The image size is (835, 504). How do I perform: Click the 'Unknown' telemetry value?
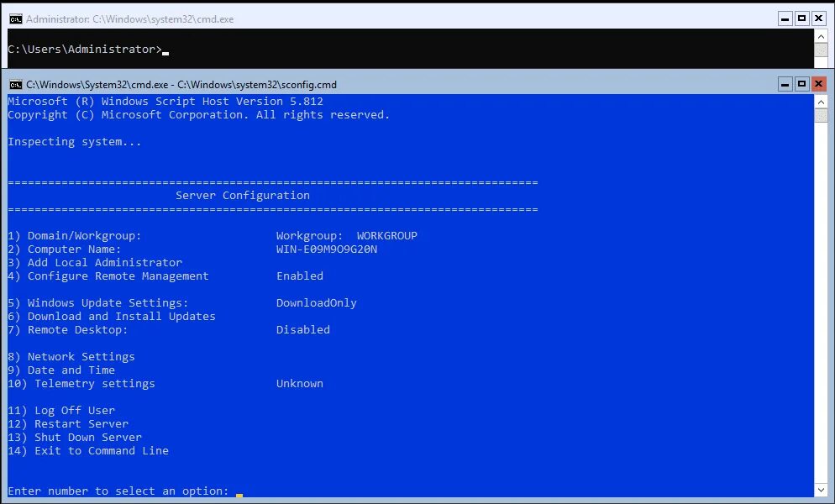pyautogui.click(x=300, y=384)
